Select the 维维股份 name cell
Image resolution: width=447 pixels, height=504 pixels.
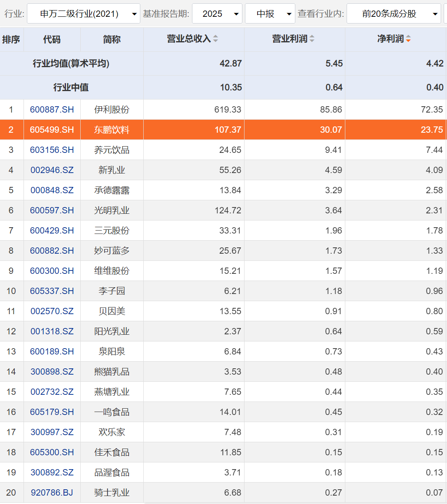(112, 271)
